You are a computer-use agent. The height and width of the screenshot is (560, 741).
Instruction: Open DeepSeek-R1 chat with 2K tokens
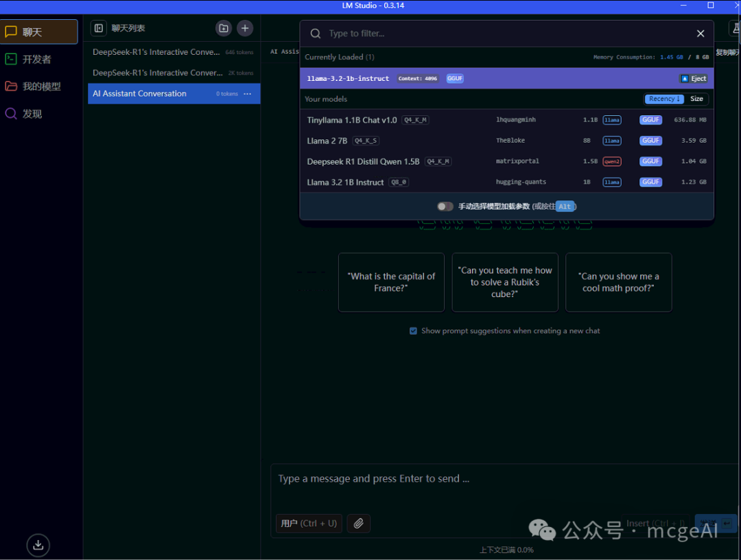174,73
